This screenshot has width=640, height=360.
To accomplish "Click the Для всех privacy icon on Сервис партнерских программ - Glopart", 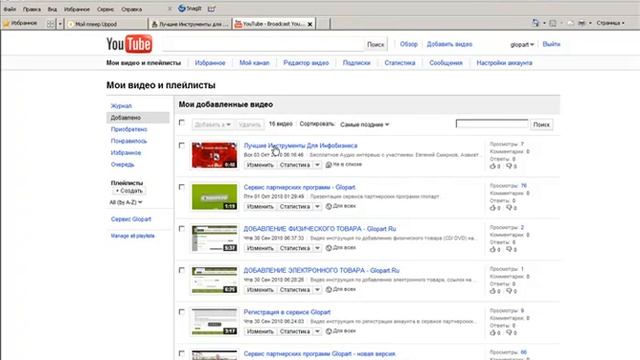I will (329, 206).
